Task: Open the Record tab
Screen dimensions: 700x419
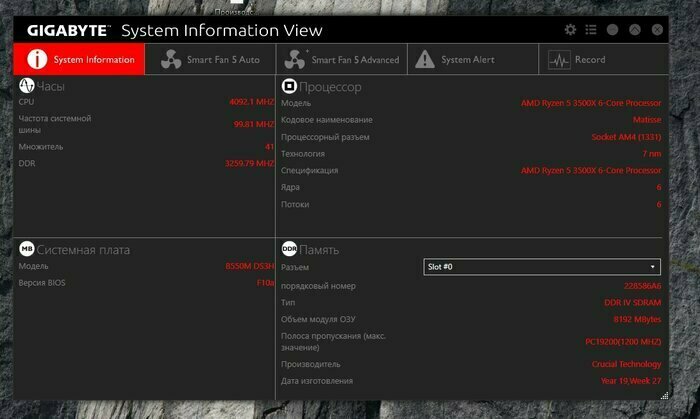Action: coord(604,59)
